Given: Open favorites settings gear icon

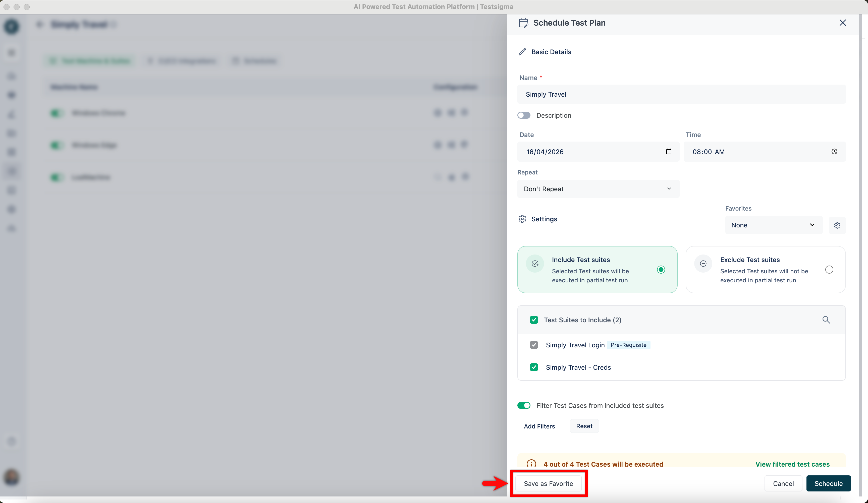Looking at the screenshot, I should tap(837, 225).
